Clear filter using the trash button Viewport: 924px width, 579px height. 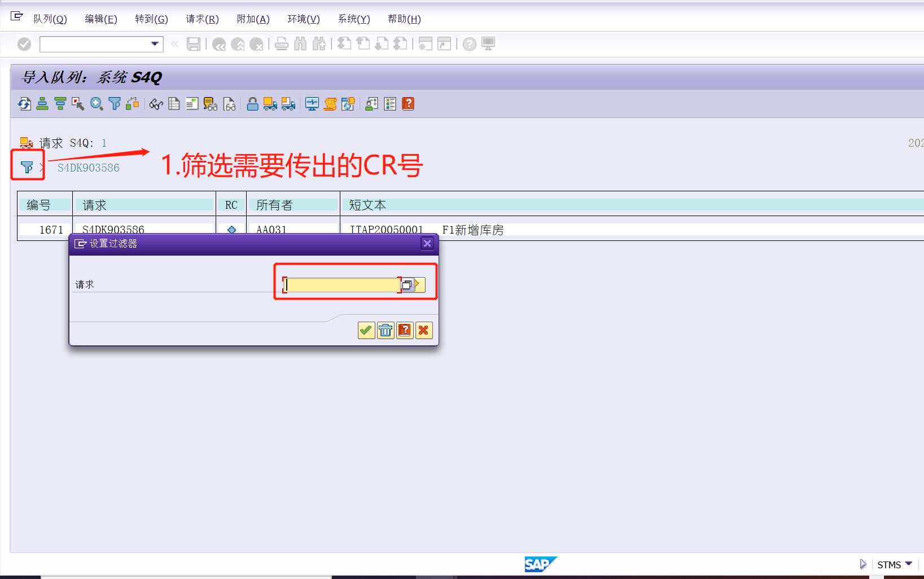point(385,330)
